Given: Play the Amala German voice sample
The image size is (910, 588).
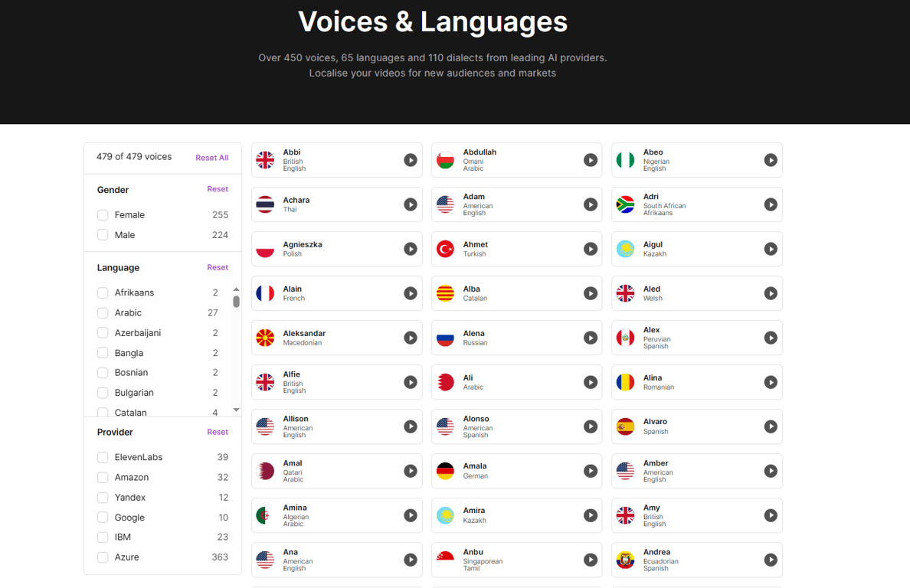Looking at the screenshot, I should point(591,471).
